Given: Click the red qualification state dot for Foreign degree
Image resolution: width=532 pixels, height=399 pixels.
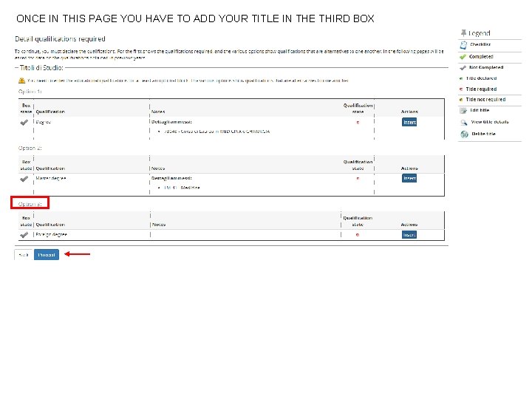Looking at the screenshot, I should [x=358, y=235].
